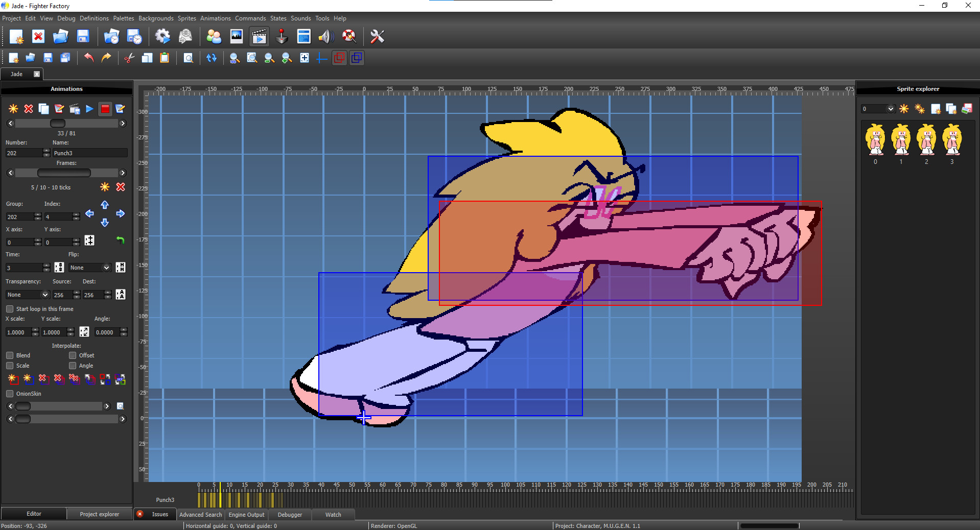Open the project settings gear icon

tap(162, 36)
